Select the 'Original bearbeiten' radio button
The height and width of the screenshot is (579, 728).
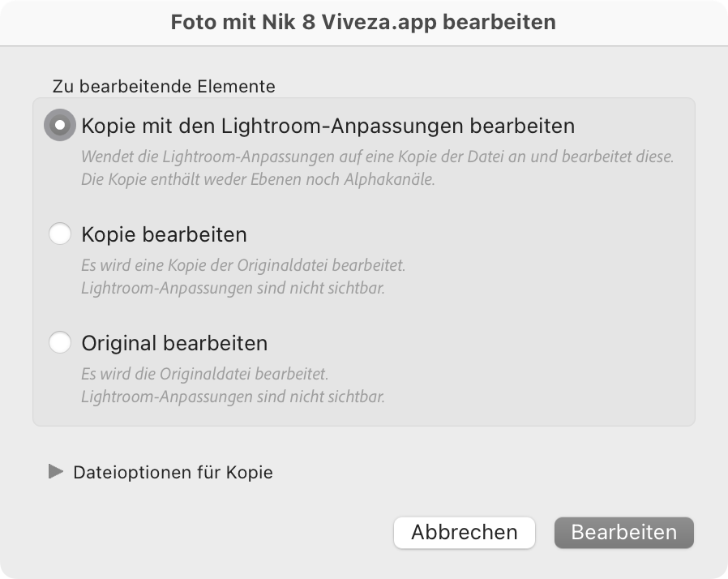(x=60, y=342)
